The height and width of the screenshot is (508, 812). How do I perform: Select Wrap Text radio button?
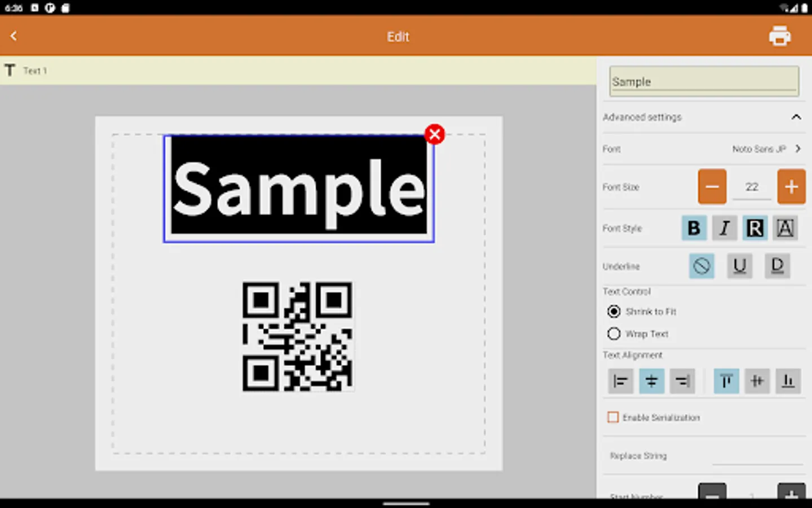point(614,334)
